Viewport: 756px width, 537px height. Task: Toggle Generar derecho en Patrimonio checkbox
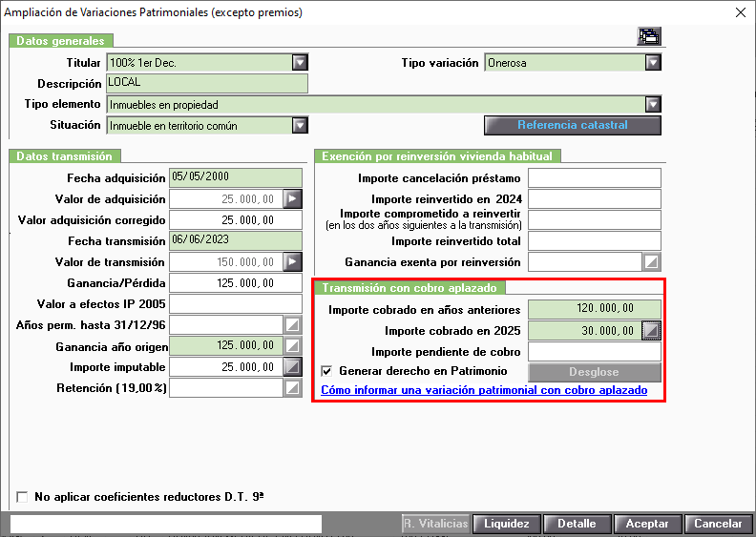(x=326, y=371)
